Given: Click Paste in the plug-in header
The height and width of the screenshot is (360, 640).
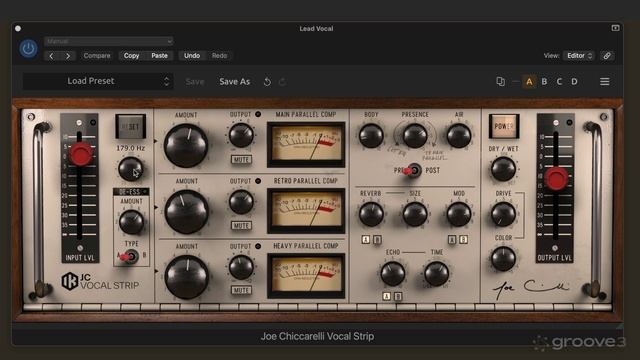Looking at the screenshot, I should (159, 56).
